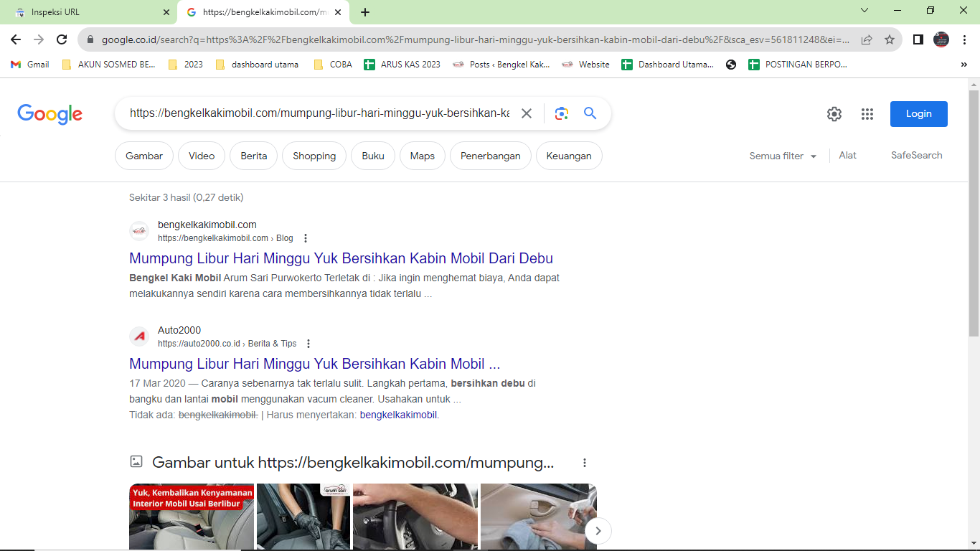
Task: Open the Website bookmark
Action: coord(585,65)
